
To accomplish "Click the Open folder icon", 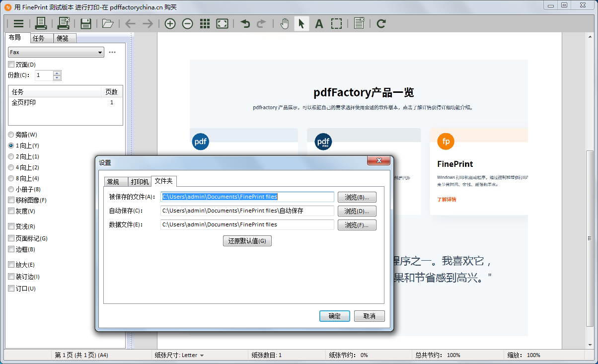I will (108, 23).
